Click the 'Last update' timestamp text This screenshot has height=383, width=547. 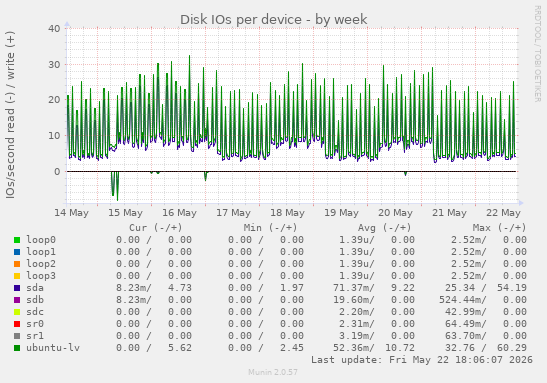point(422,360)
